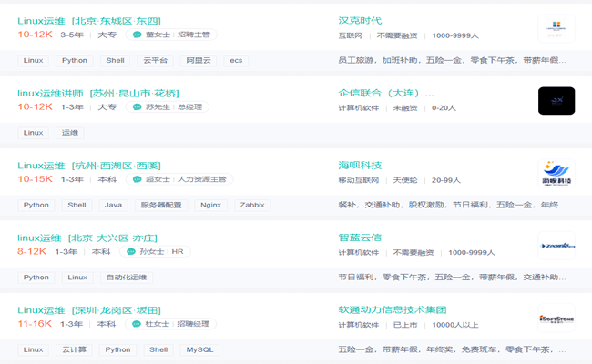This screenshot has height=364, width=592.
Task: Open job Linux运维 [北京·东城区·东四]
Action: (89, 21)
